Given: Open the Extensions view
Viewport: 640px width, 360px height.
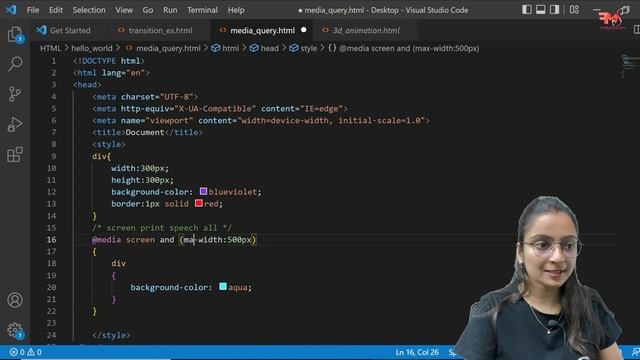Looking at the screenshot, I should [15, 154].
